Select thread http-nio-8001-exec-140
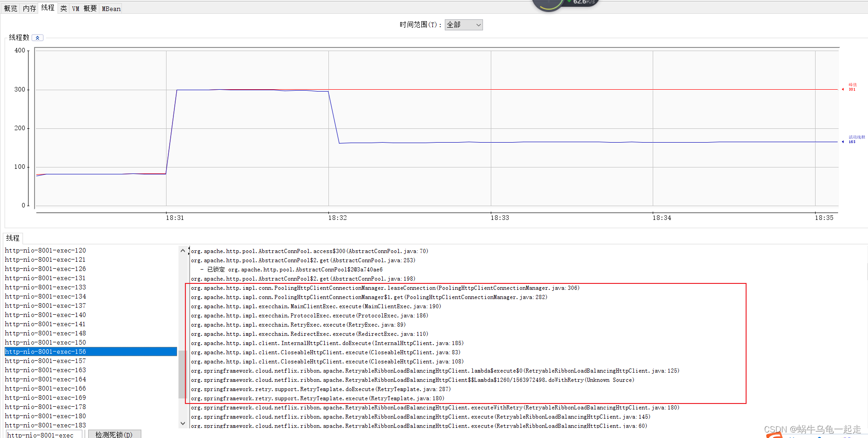This screenshot has width=868, height=438. point(91,315)
